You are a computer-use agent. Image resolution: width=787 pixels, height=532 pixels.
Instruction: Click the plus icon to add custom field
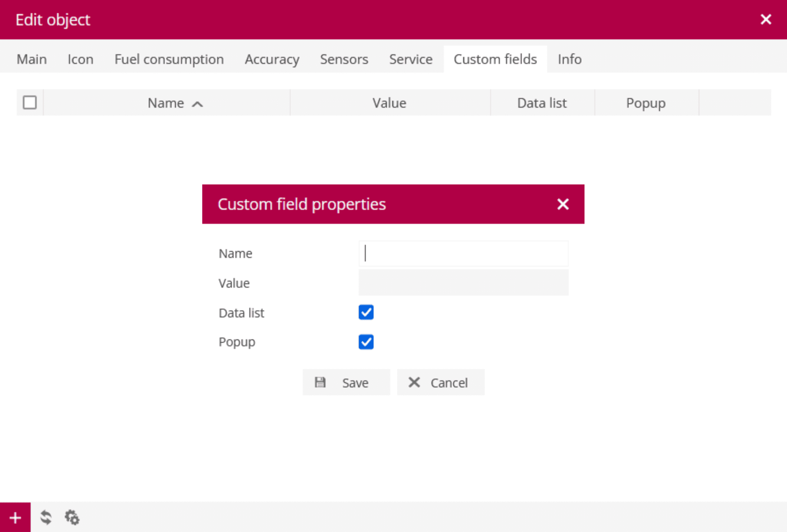(x=15, y=518)
